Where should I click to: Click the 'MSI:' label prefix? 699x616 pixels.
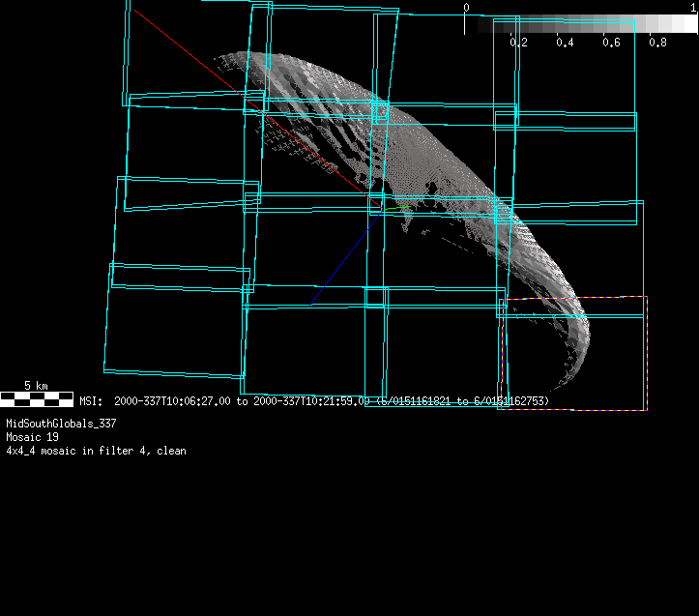[91, 400]
